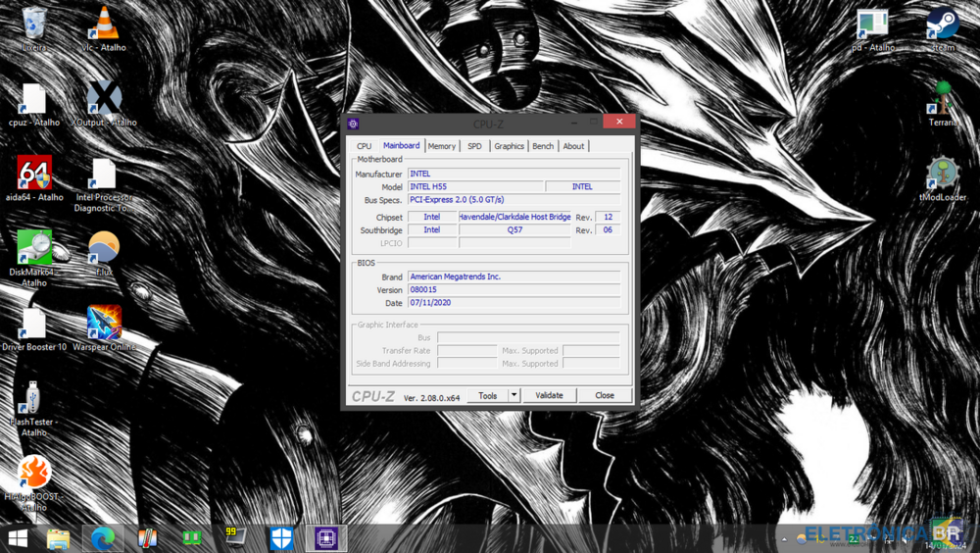Launch the VLC shortcut on desktop
The image size is (980, 553).
click(x=103, y=24)
